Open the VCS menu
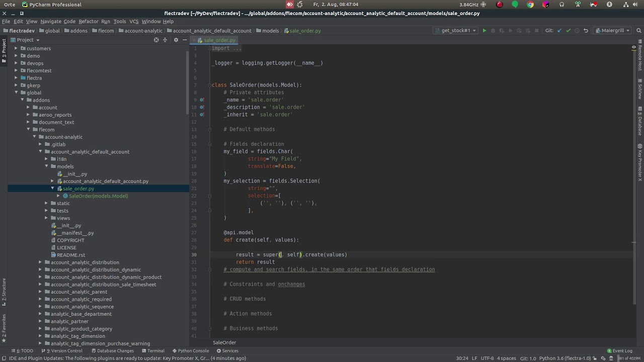The image size is (644, 362). coord(134,22)
